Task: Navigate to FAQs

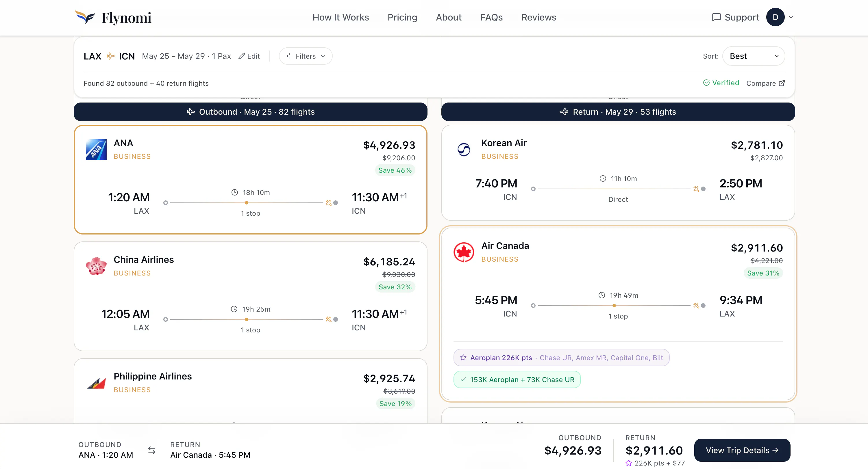Action: 491,17
